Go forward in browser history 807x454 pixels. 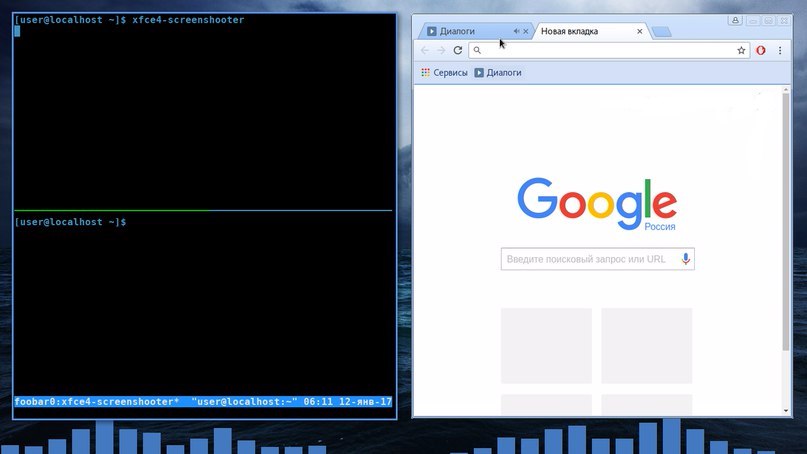[441, 50]
